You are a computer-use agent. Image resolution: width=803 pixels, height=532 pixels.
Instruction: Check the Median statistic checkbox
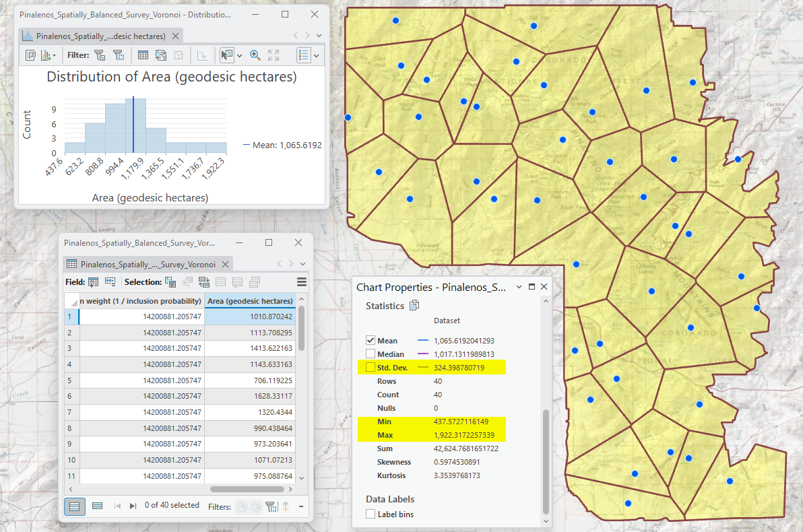pos(371,354)
